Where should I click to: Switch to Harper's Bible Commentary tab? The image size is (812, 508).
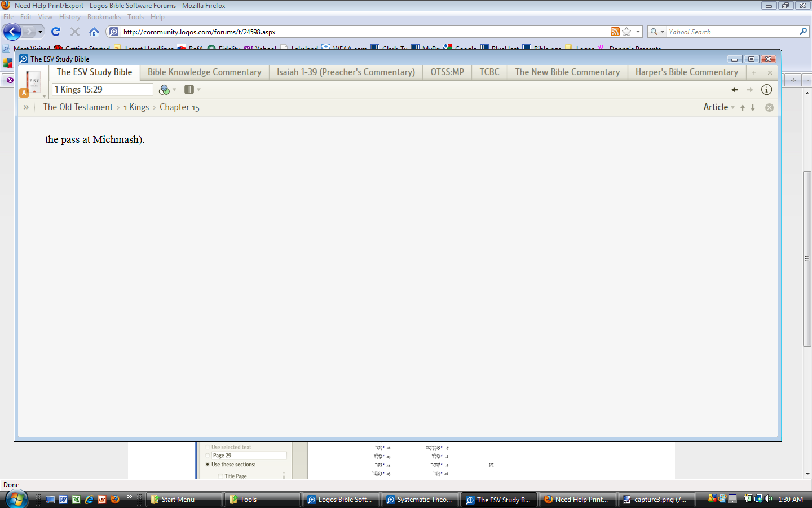pos(687,72)
